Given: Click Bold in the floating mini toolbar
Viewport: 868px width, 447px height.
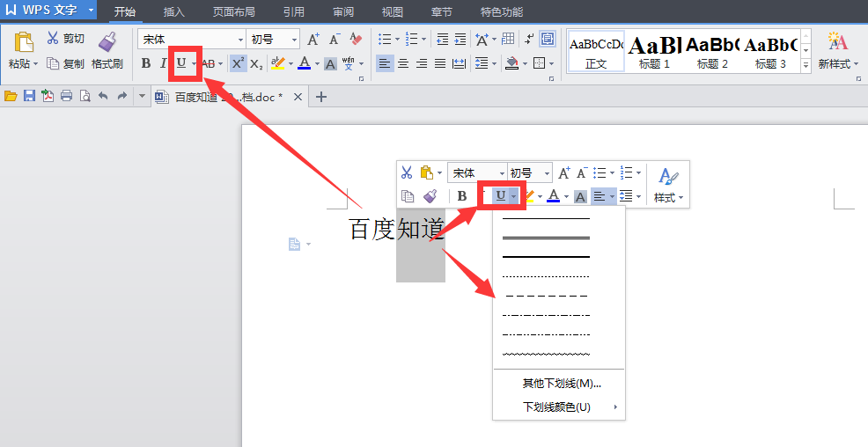Looking at the screenshot, I should point(462,196).
